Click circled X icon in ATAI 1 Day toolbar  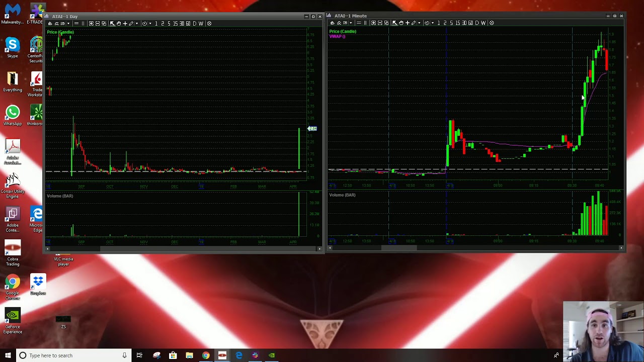pyautogui.click(x=209, y=23)
